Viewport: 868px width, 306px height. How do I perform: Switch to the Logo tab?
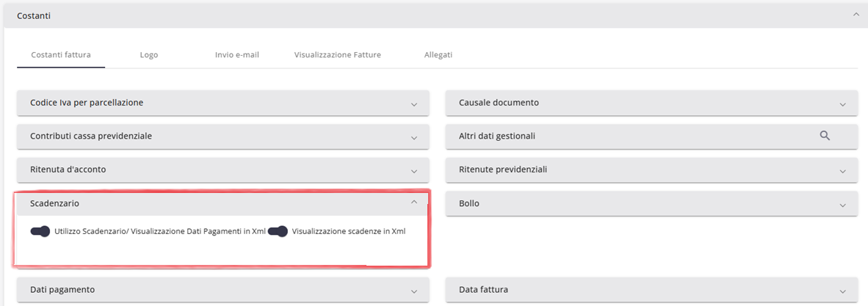tap(149, 55)
